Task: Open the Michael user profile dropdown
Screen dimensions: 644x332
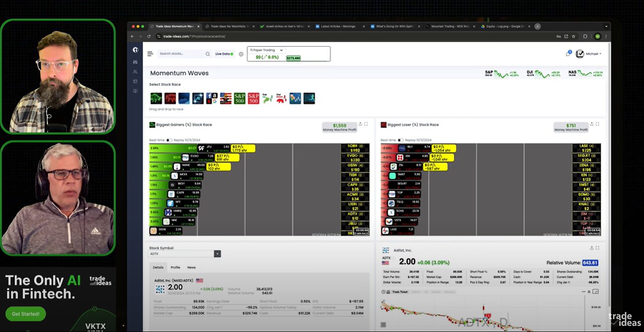Action: pos(589,54)
